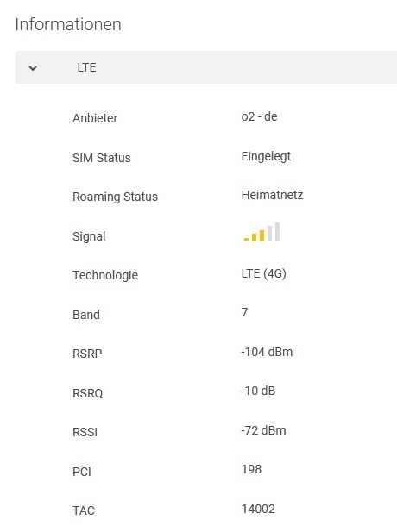Click the LTE (4G) technology value
This screenshot has width=397, height=532.
point(263,273)
